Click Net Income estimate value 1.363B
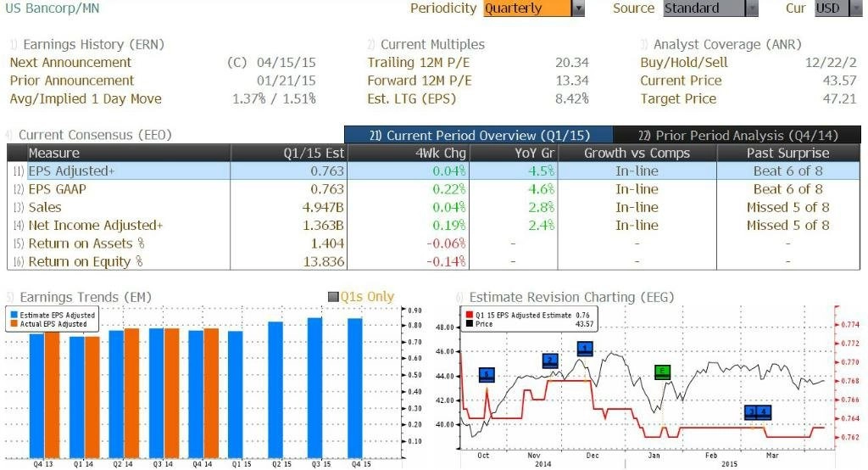868x470 pixels. (x=323, y=225)
